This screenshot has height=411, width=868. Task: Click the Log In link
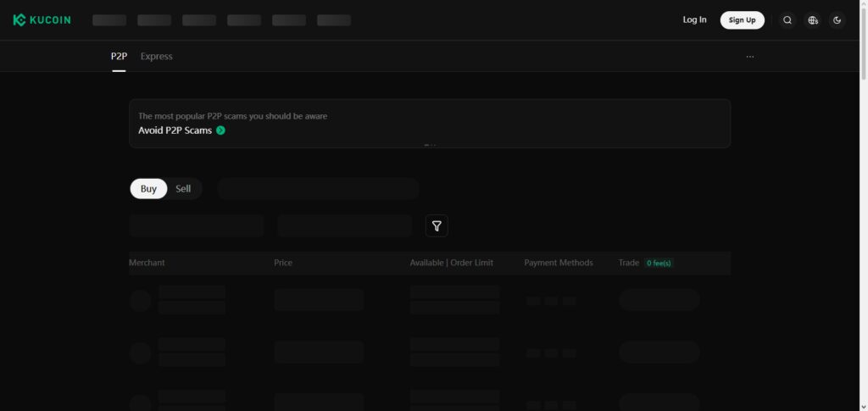coord(694,19)
